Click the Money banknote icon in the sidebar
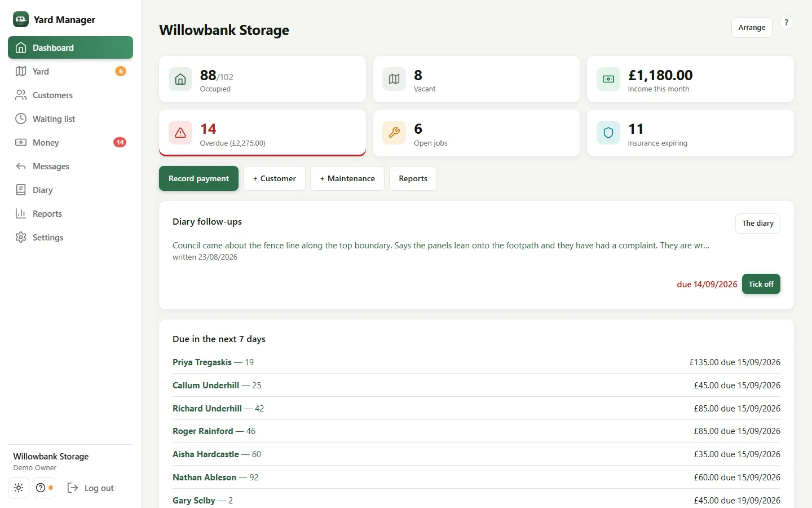Screen dimensions: 812x508 tap(21, 142)
